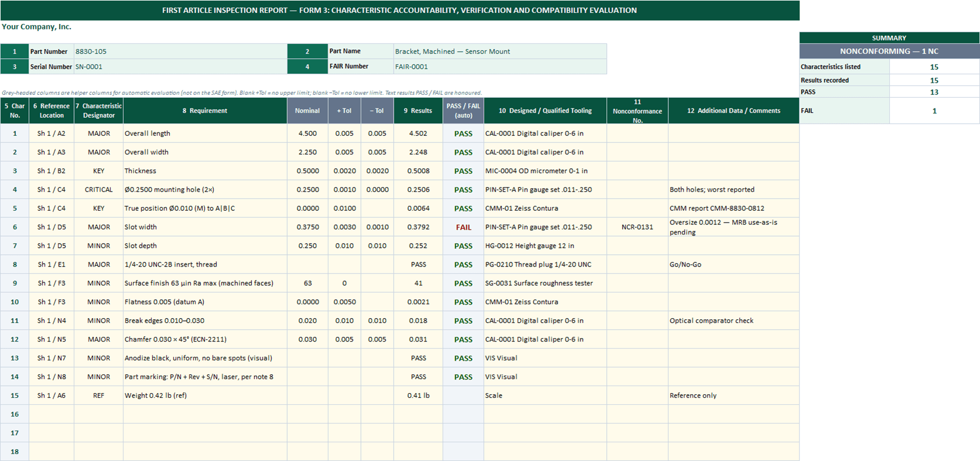Click the 'Ø0.2500 mounting hole (2×)' cell
Screen dimensions: 980x461
click(x=205, y=190)
